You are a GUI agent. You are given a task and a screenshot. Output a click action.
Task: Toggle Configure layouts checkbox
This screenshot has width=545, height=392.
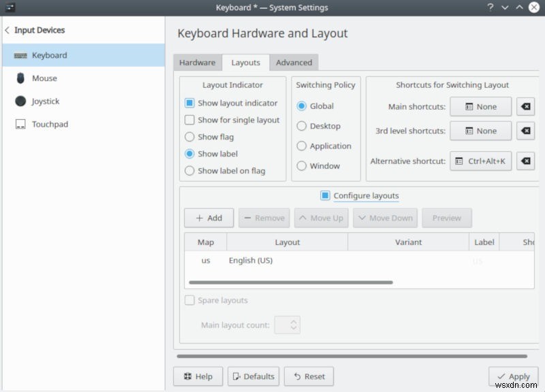[325, 195]
